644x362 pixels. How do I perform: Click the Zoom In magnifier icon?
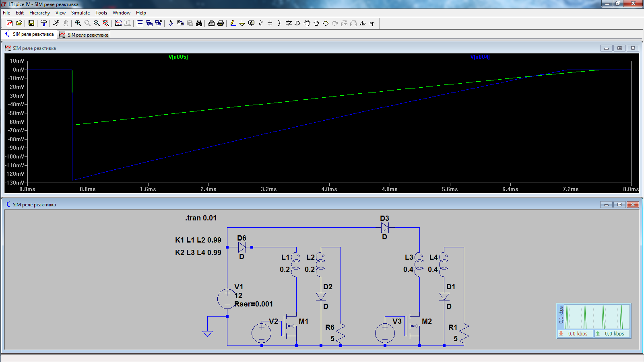pos(78,23)
